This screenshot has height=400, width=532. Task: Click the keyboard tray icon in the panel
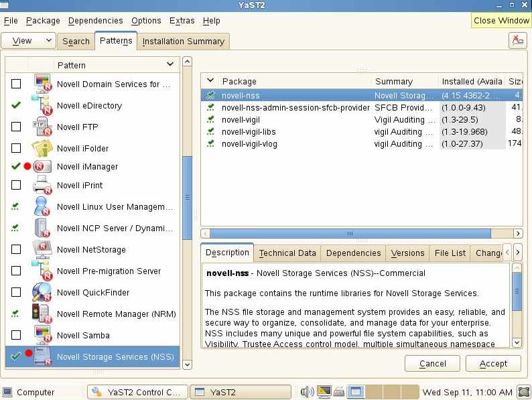point(338,392)
